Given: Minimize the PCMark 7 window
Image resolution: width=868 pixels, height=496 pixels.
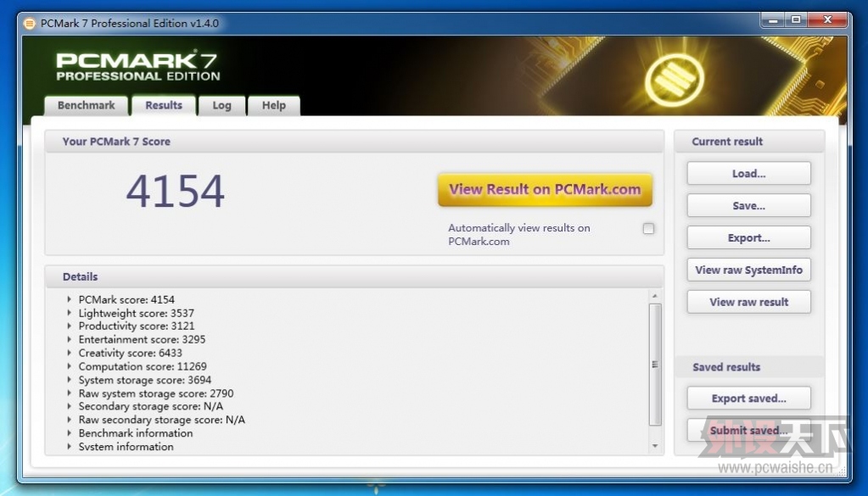Looking at the screenshot, I should click(x=773, y=20).
